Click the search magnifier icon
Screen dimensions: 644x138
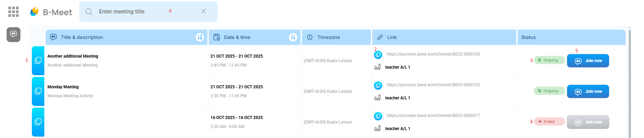point(89,12)
